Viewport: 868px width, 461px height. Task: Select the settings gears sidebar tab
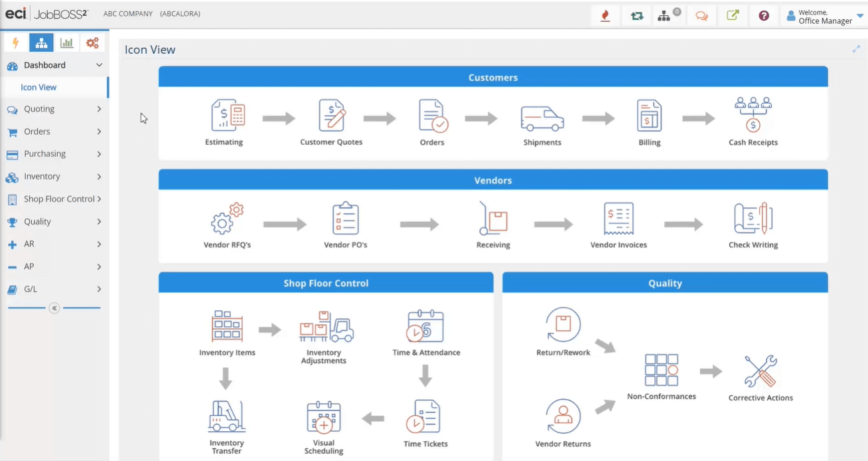tap(92, 43)
